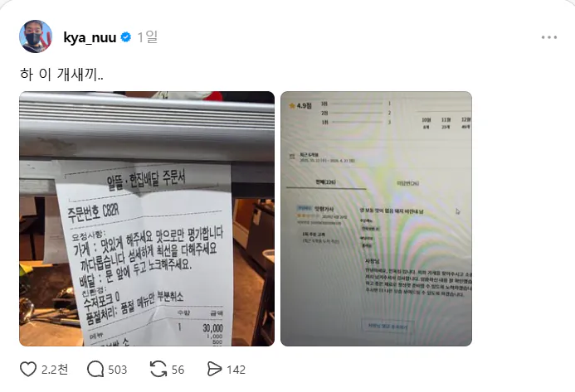Screen dimensions: 575x392
Task: Like the post with the heart icon
Action: click(x=28, y=370)
